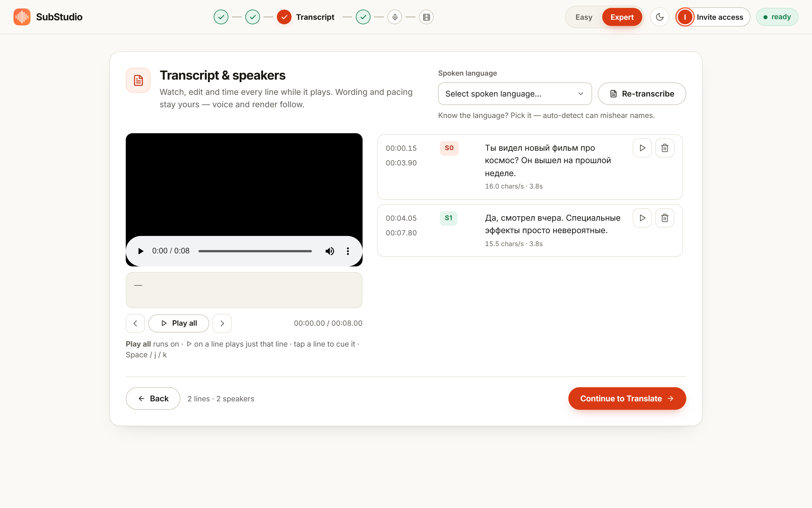Mute the video player volume
Image resolution: width=812 pixels, height=508 pixels.
pos(330,251)
